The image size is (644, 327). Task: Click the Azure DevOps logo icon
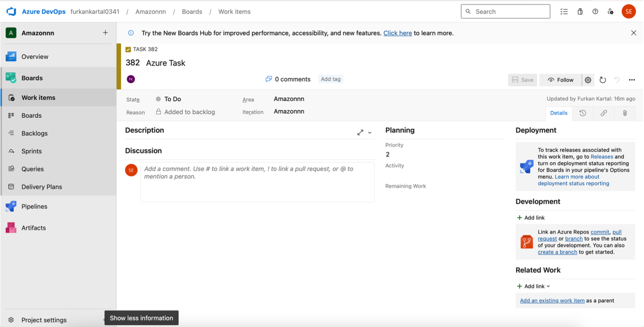[11, 11]
